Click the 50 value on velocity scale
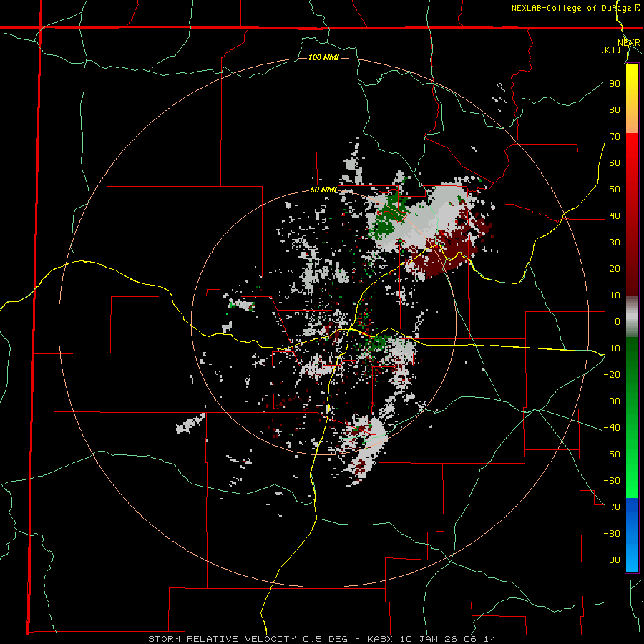Screen dimensions: 644x644 click(x=615, y=190)
